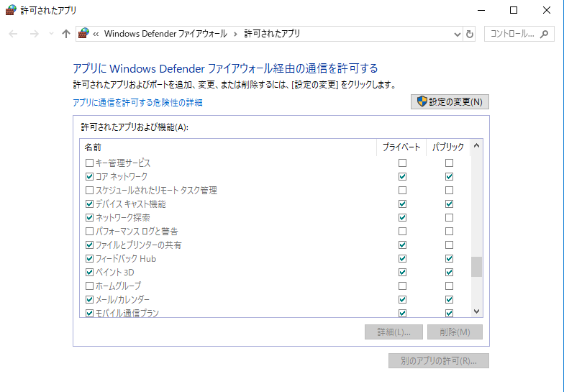This screenshot has width=564, height=392.
Task: Enable パフォーマンス ログと警告 checkbox
Action: pos(89,232)
